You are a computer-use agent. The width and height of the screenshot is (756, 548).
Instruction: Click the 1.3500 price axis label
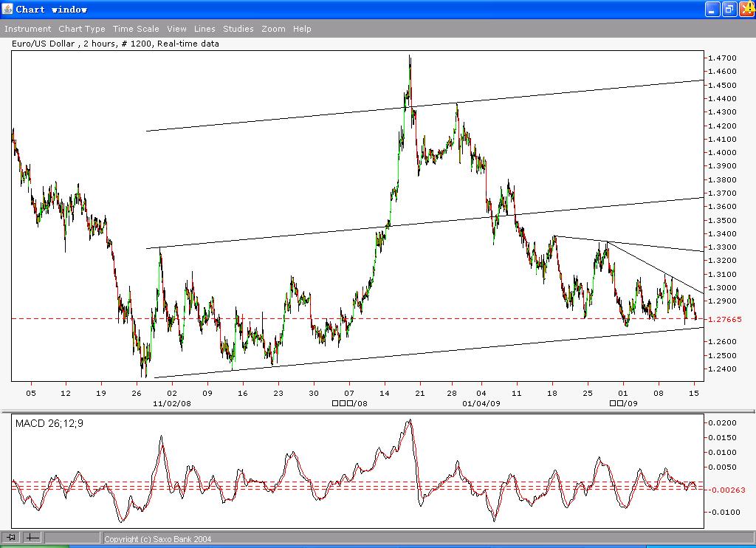click(722, 220)
